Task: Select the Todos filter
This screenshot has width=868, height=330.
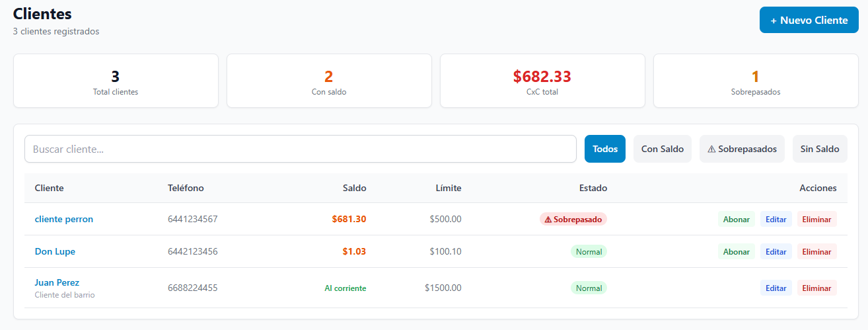Action: click(x=605, y=149)
